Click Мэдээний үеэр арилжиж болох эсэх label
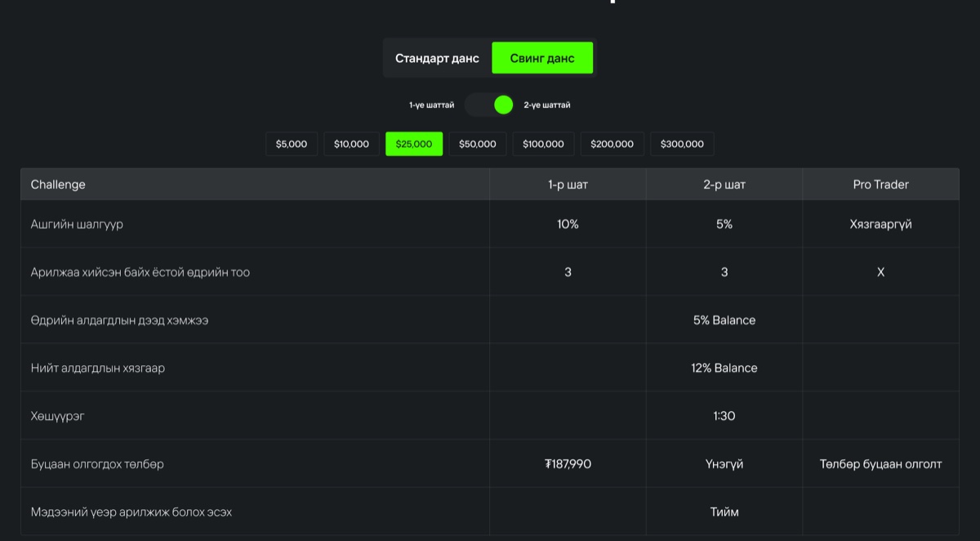The width and height of the screenshot is (980, 541). 131,512
